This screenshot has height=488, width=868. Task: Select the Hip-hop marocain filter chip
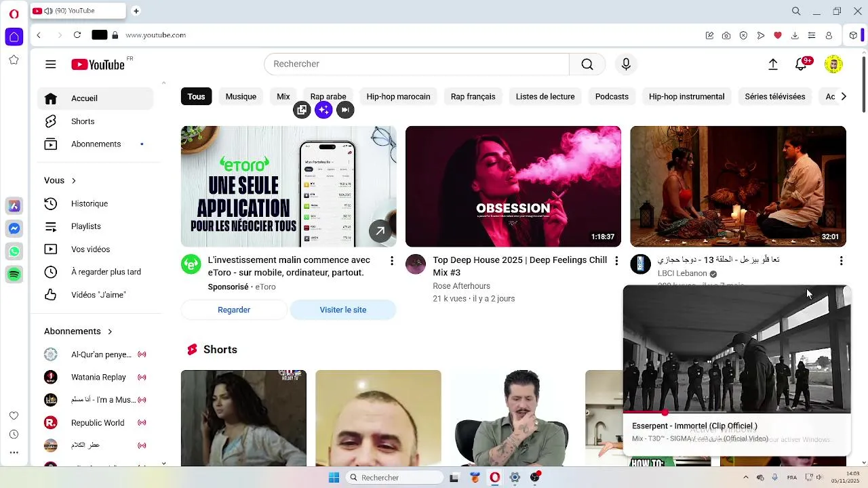tap(398, 96)
